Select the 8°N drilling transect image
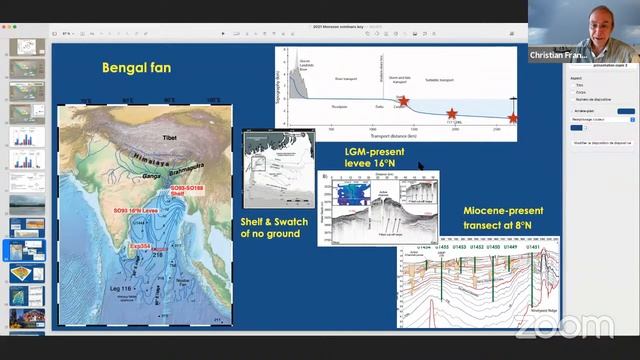Screen dimensions: 640x360 tap(478, 282)
